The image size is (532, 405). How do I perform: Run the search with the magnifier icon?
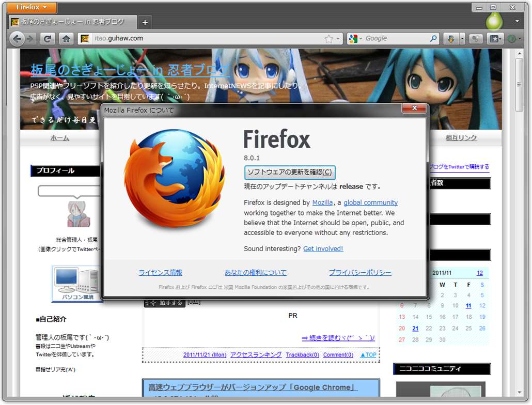point(433,39)
